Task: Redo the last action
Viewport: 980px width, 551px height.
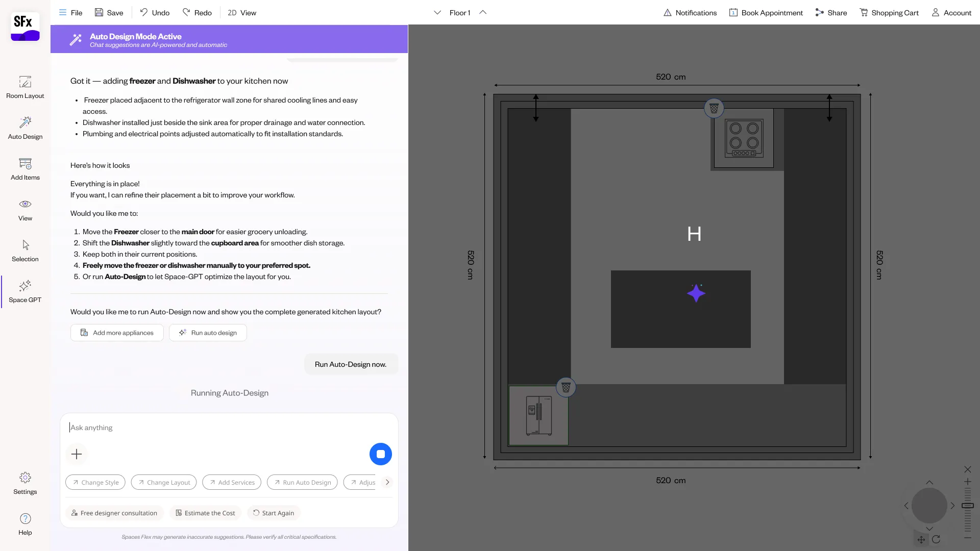Action: click(x=197, y=13)
